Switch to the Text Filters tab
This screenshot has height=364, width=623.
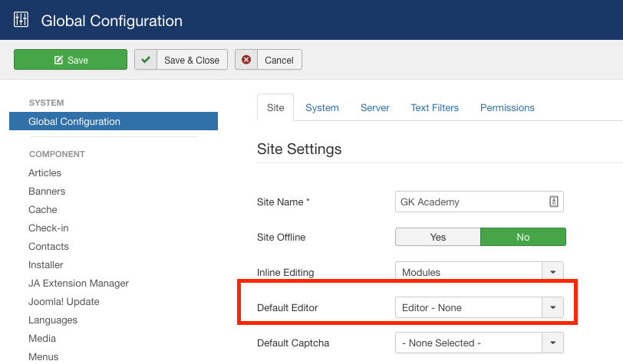pos(434,108)
